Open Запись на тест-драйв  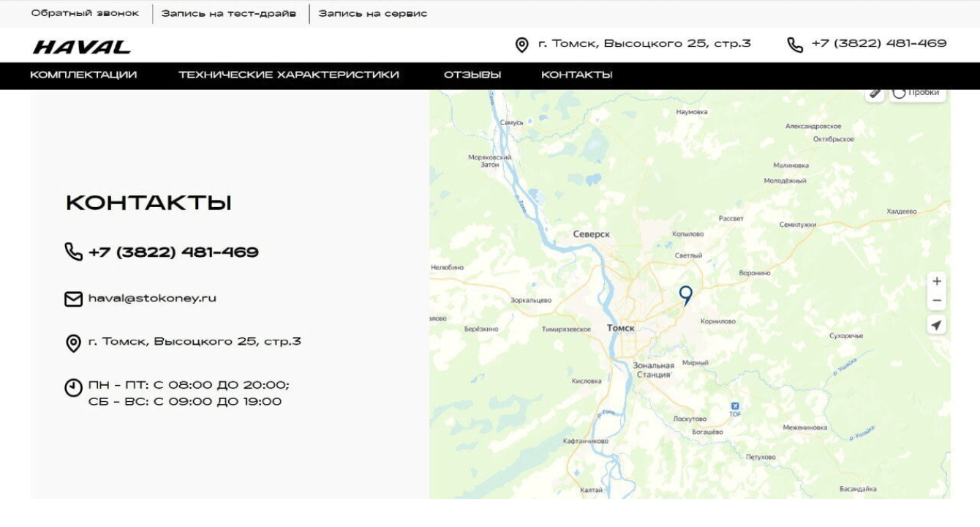[x=229, y=14]
